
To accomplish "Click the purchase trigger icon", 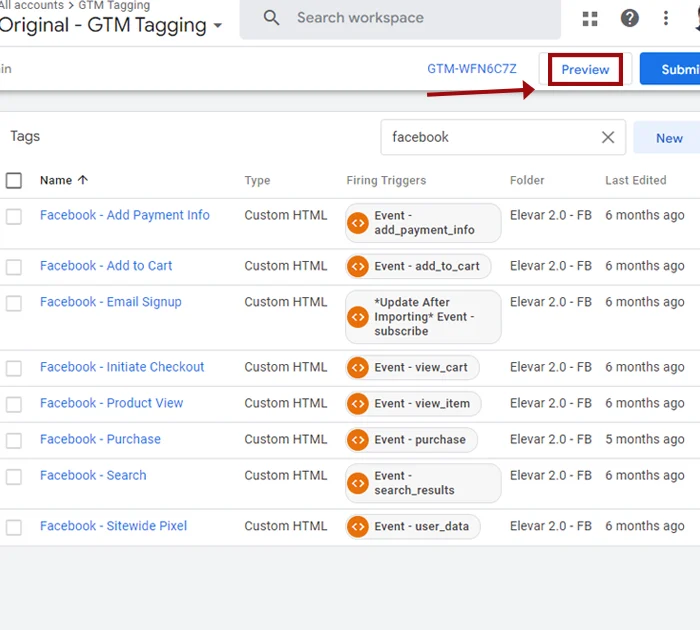I will point(358,440).
